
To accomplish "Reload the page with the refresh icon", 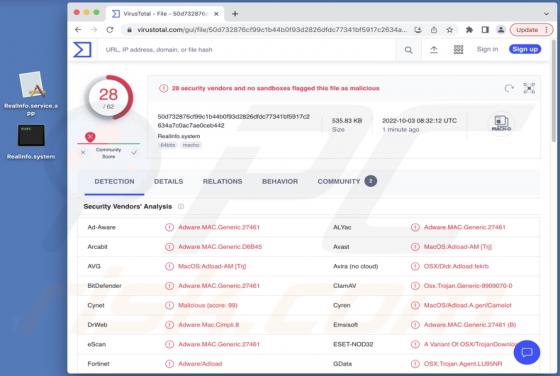I will (x=110, y=30).
